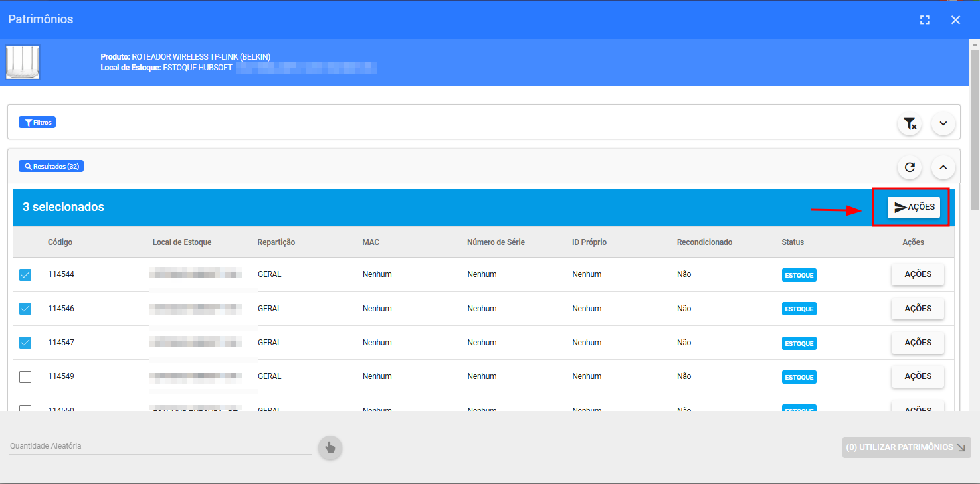This screenshot has width=980, height=484.
Task: Open AÇÕES for row 114549
Action: click(918, 376)
